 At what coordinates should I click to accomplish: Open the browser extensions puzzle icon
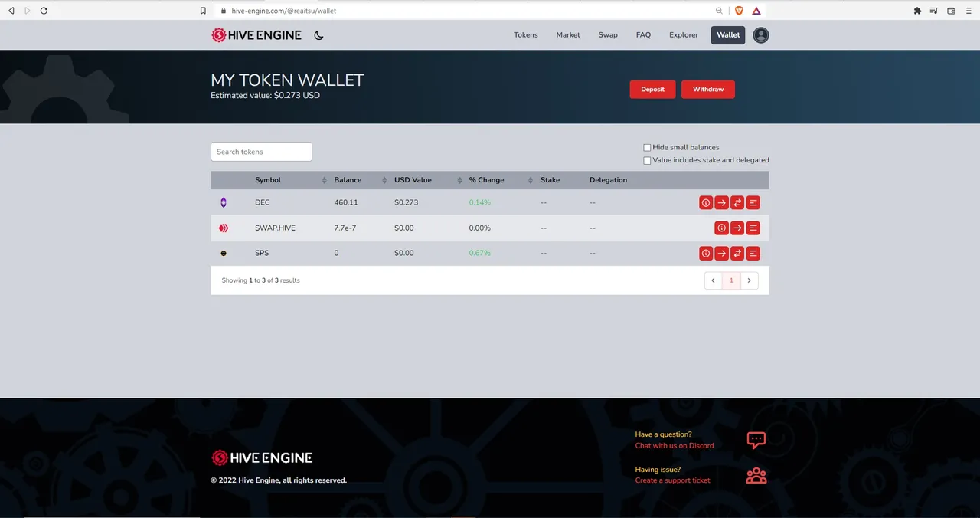[x=917, y=11]
